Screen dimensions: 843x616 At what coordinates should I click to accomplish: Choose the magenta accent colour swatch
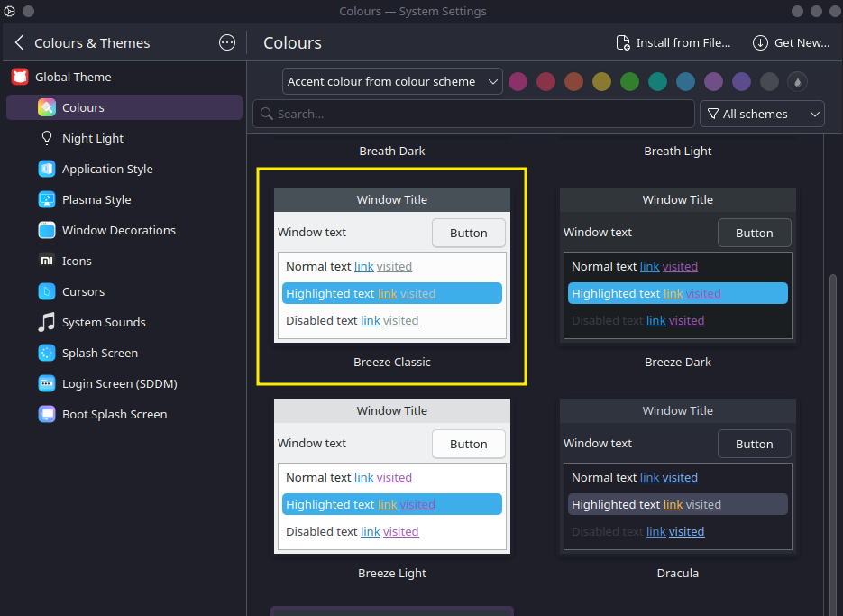[518, 81]
